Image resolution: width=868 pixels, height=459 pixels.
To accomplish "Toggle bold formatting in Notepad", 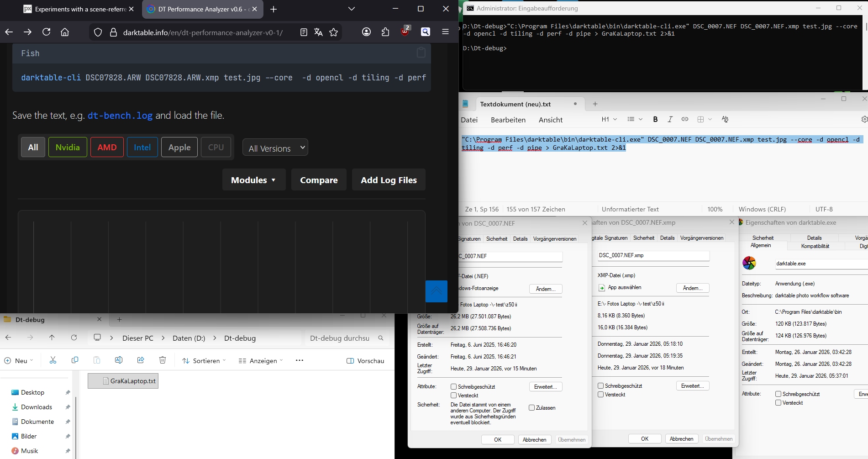I will coord(655,119).
